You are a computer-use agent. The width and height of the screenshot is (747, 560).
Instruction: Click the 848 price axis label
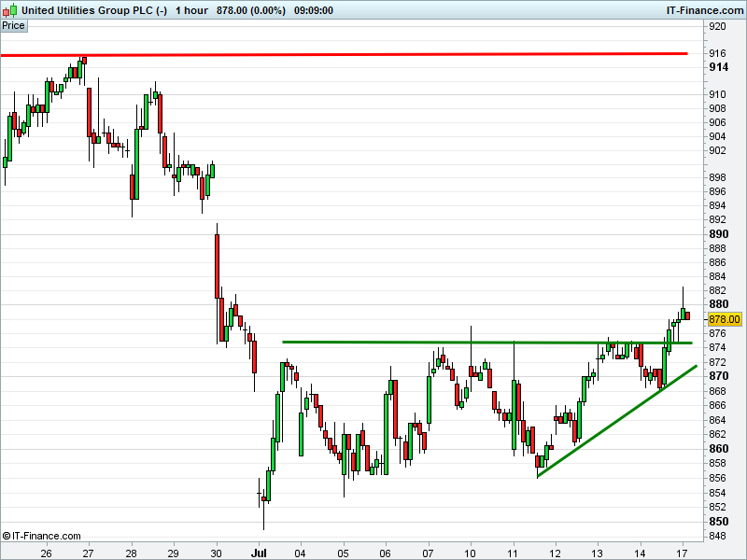point(717,536)
